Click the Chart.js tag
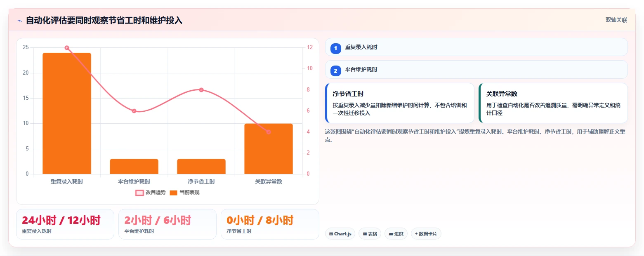Image resolution: width=644 pixels, height=256 pixels. click(x=340, y=234)
